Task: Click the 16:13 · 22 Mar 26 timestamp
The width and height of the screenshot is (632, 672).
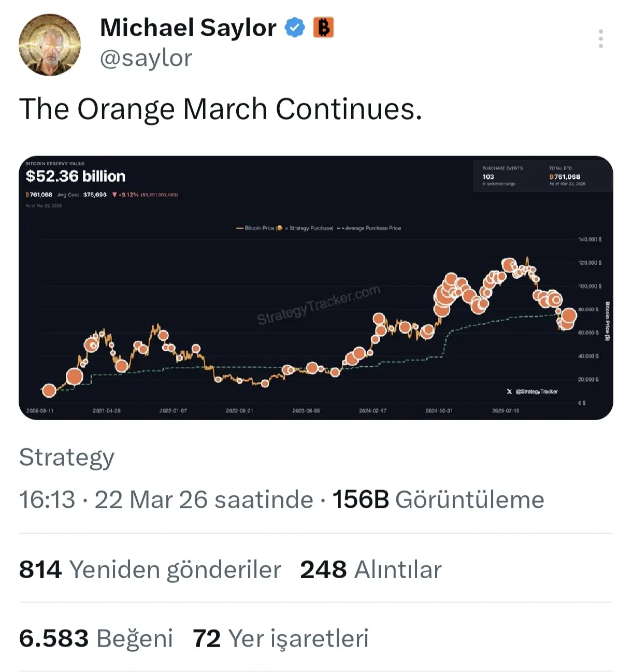Action: [166, 500]
